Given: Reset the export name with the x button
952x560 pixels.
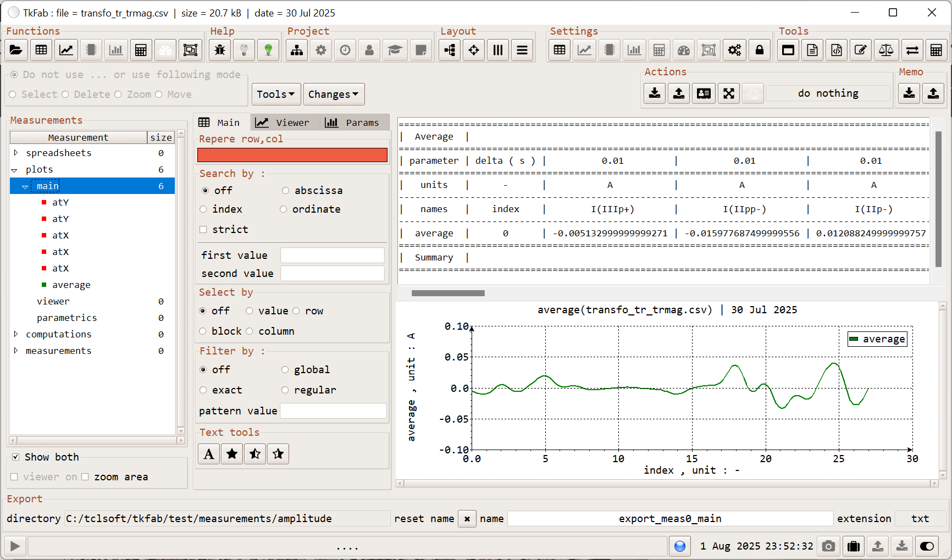Looking at the screenshot, I should point(467,518).
